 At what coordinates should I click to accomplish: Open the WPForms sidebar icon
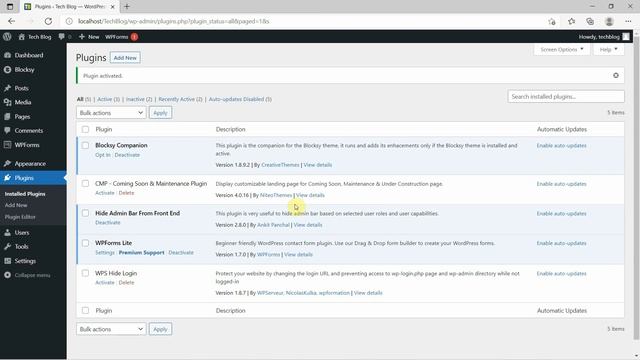[x=7, y=145]
